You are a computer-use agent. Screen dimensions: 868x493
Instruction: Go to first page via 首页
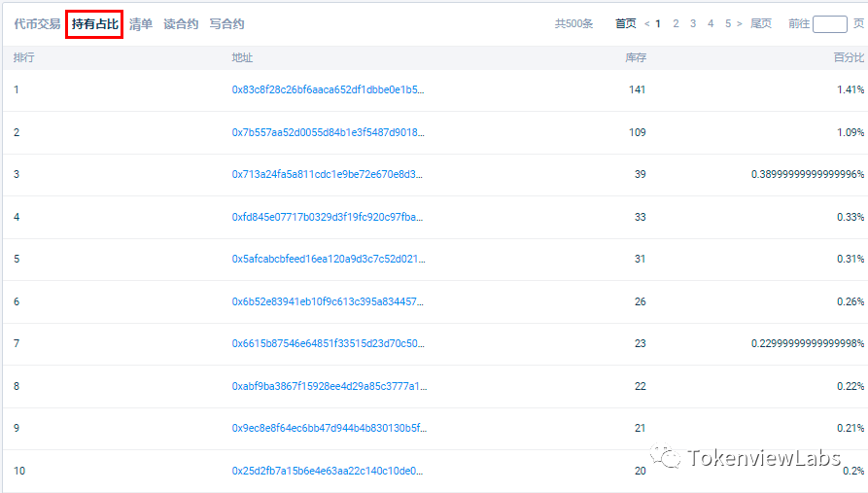626,23
